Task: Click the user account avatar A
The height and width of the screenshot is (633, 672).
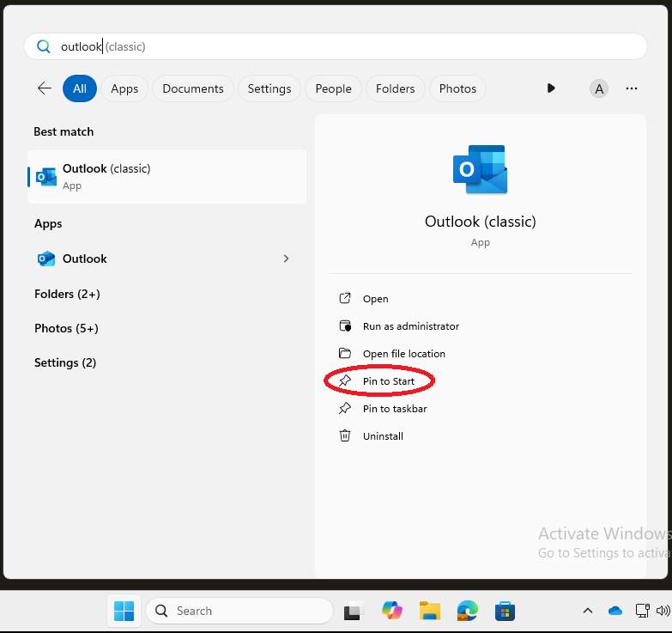Action: [599, 88]
